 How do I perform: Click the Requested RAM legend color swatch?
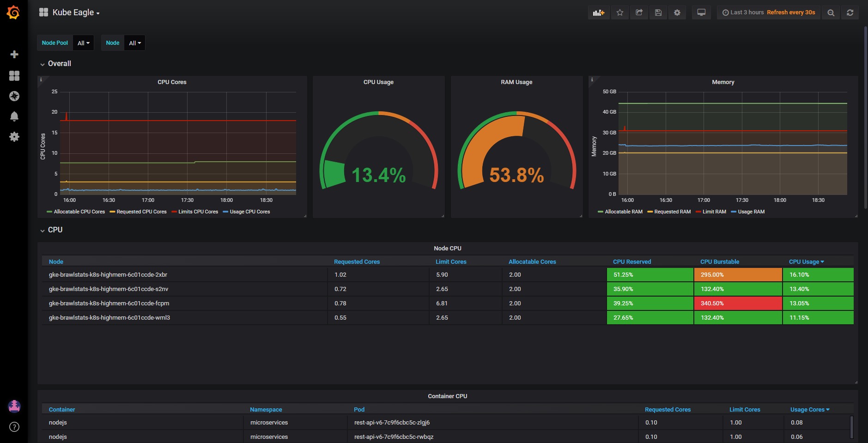click(x=650, y=212)
